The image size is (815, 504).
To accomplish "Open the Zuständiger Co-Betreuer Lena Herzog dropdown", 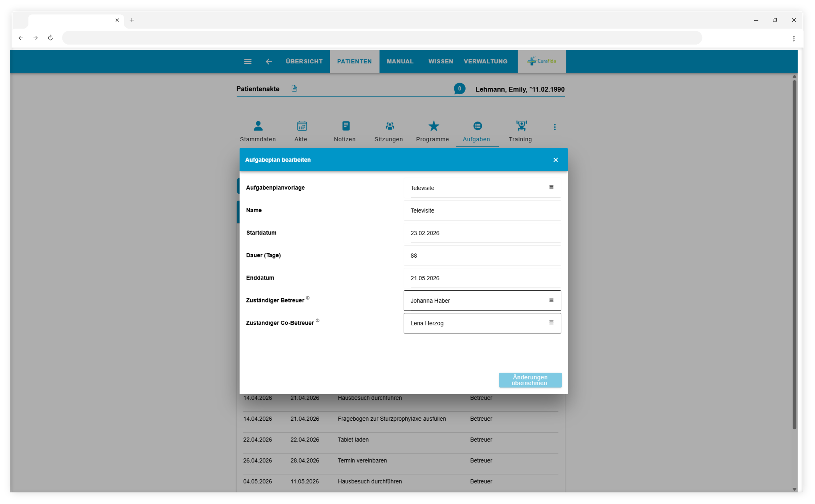I will [482, 323].
